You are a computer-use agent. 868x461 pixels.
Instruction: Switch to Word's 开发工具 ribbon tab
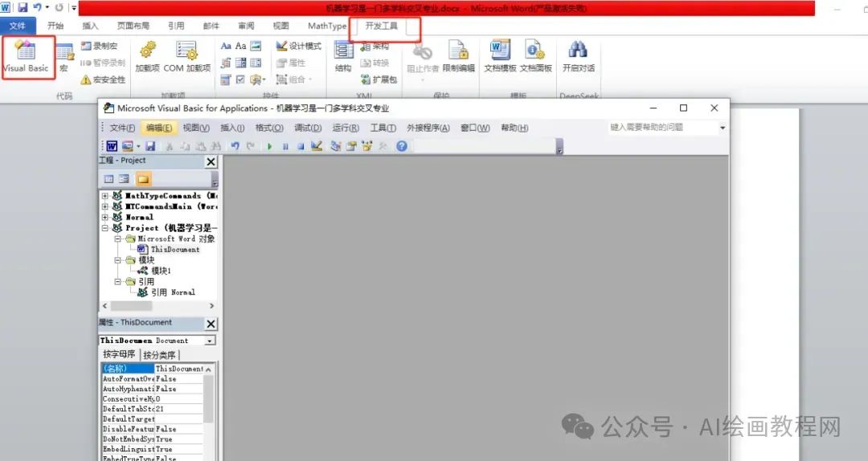382,26
